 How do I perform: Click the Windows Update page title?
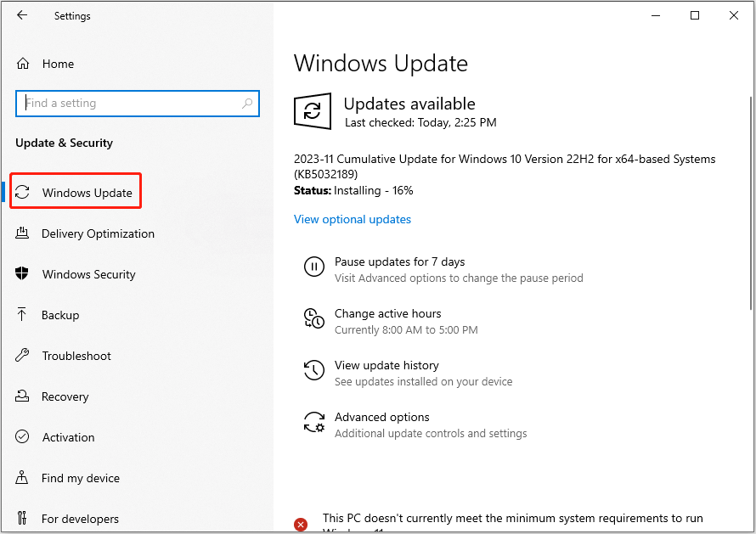[381, 63]
